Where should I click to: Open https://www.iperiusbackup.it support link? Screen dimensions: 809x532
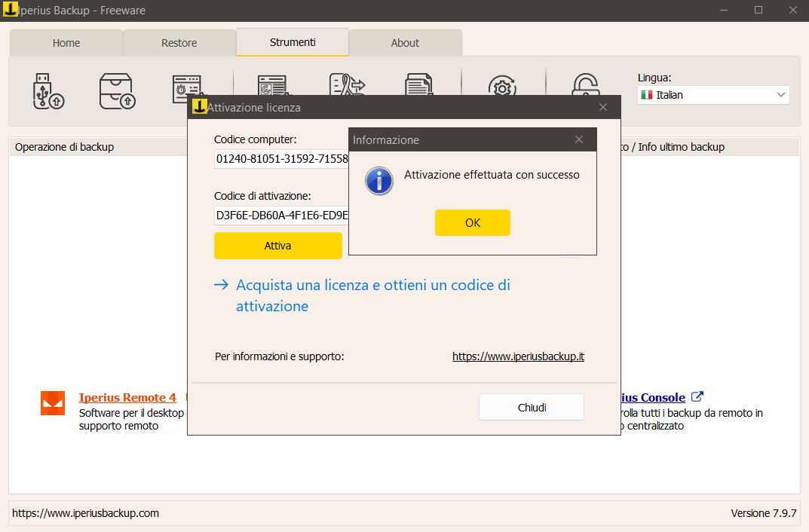[518, 356]
